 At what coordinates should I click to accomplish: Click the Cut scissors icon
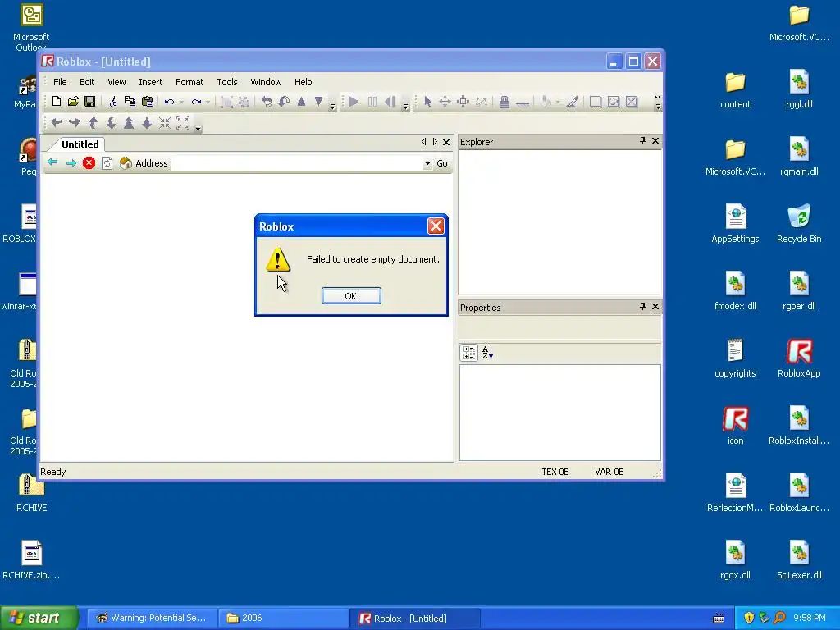pyautogui.click(x=112, y=102)
